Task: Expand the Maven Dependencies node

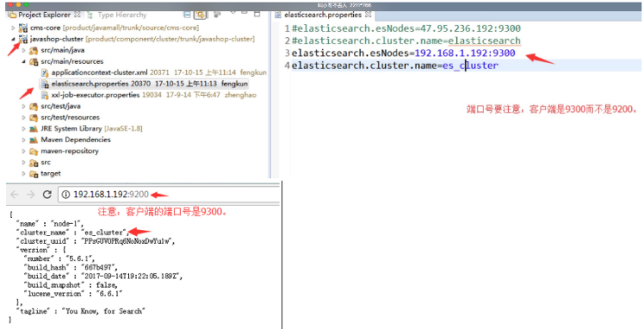Action: (x=24, y=140)
